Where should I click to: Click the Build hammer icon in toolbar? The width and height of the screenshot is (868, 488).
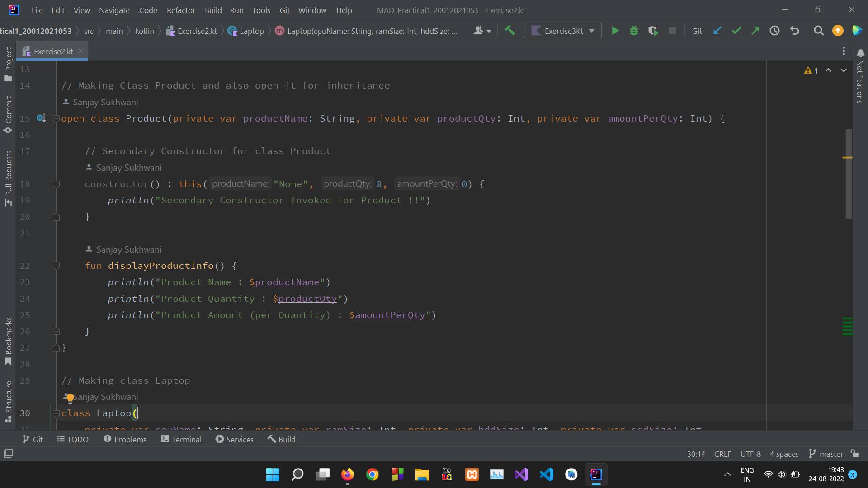[510, 31]
